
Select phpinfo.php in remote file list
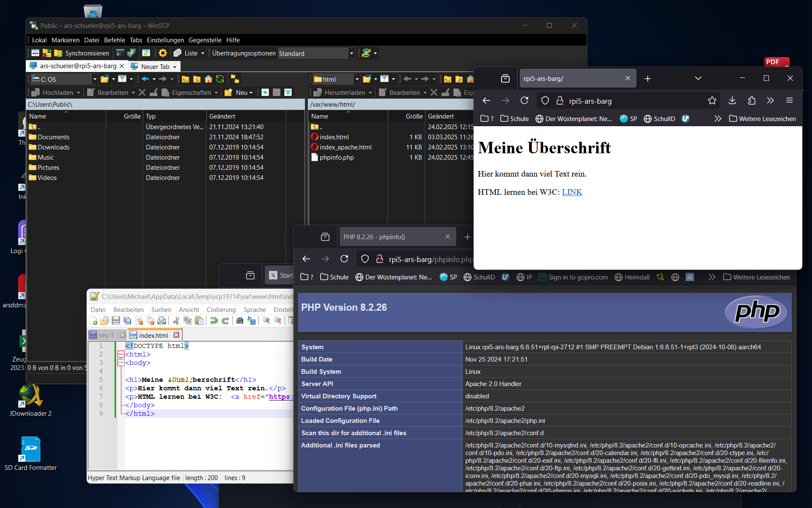[x=337, y=157]
